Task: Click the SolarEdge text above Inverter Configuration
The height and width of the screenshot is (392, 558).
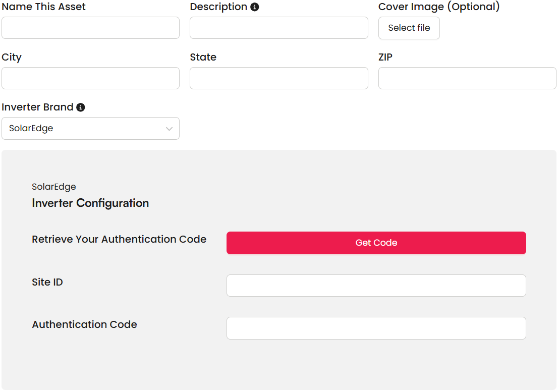Action: [x=54, y=187]
